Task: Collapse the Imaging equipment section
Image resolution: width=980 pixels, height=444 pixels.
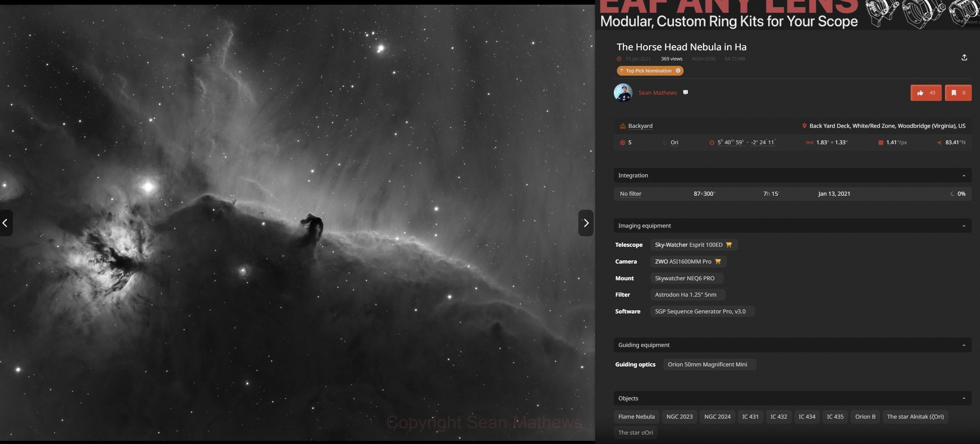Action: (964, 226)
